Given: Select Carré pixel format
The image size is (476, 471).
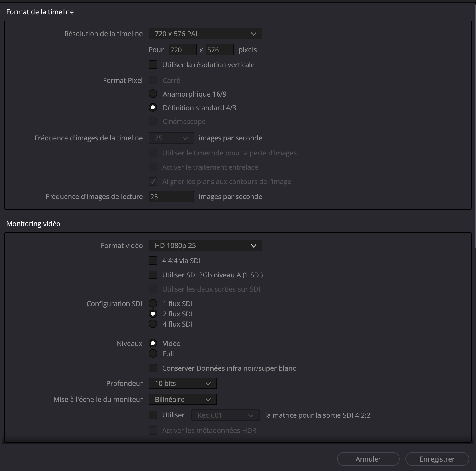Looking at the screenshot, I should pyautogui.click(x=153, y=80).
